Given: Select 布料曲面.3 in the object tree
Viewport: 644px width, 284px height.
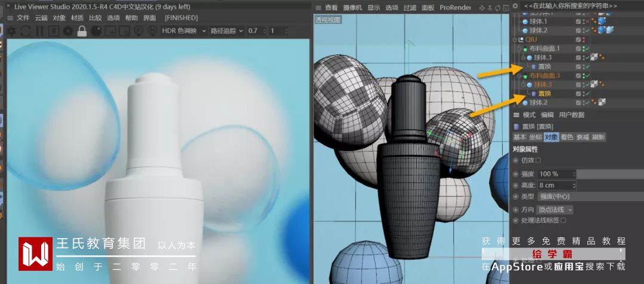Looking at the screenshot, I should coord(544,76).
